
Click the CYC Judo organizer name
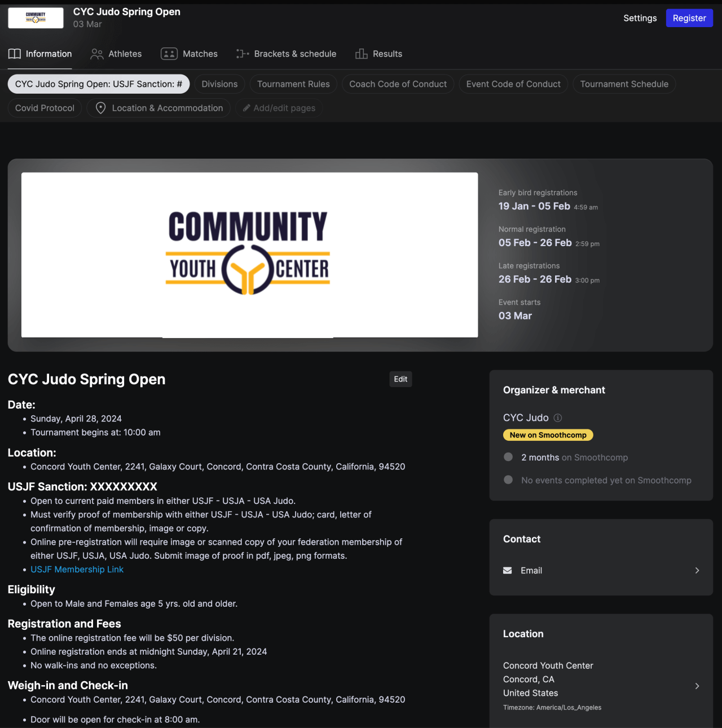click(x=526, y=418)
